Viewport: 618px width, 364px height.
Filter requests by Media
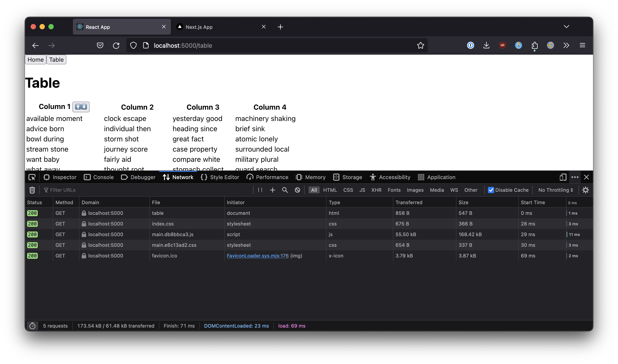tap(437, 190)
